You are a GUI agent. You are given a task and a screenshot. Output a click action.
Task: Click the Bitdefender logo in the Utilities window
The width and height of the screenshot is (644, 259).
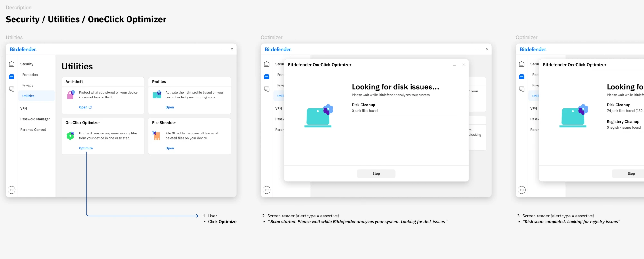pos(23,49)
